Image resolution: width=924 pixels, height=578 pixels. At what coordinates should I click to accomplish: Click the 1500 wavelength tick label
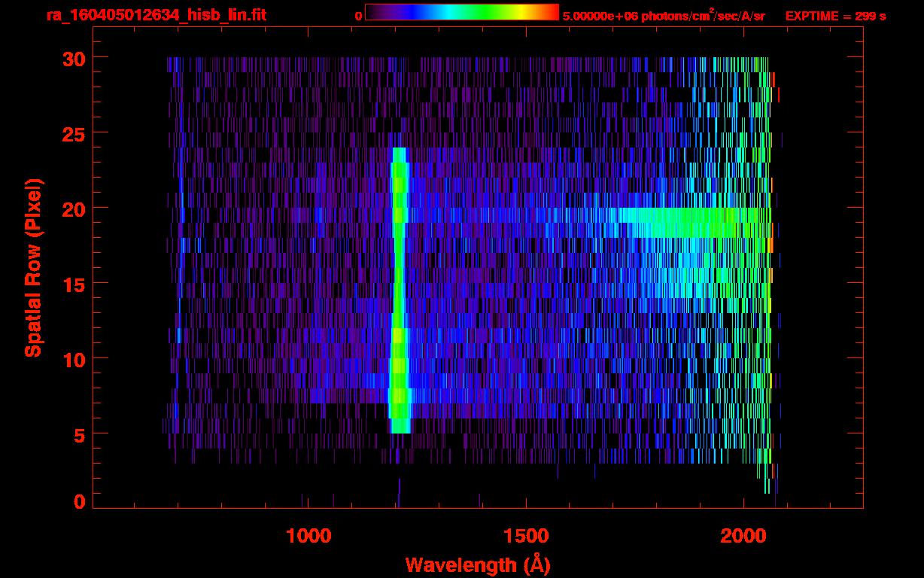tap(526, 536)
